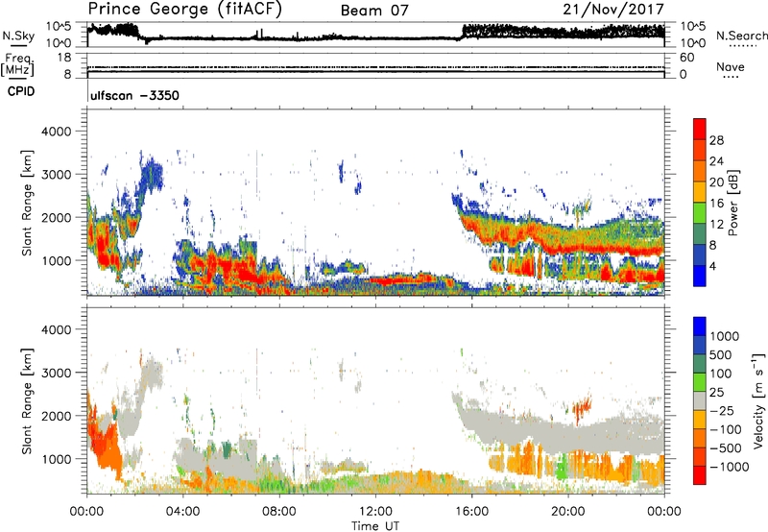Image resolution: width=768 pixels, height=532 pixels.
Task: Click the gray segment of the velocity colorbar
Action: pos(700,401)
